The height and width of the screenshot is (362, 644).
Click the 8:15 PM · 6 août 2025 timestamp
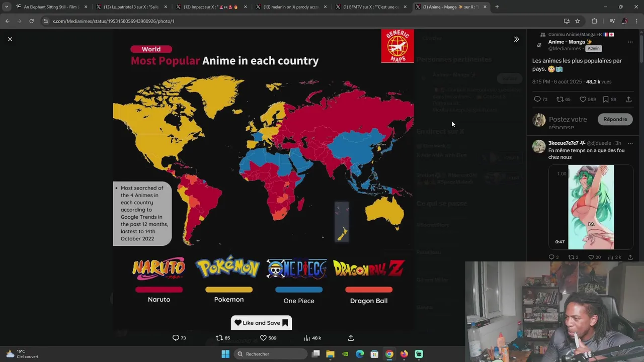point(557,81)
